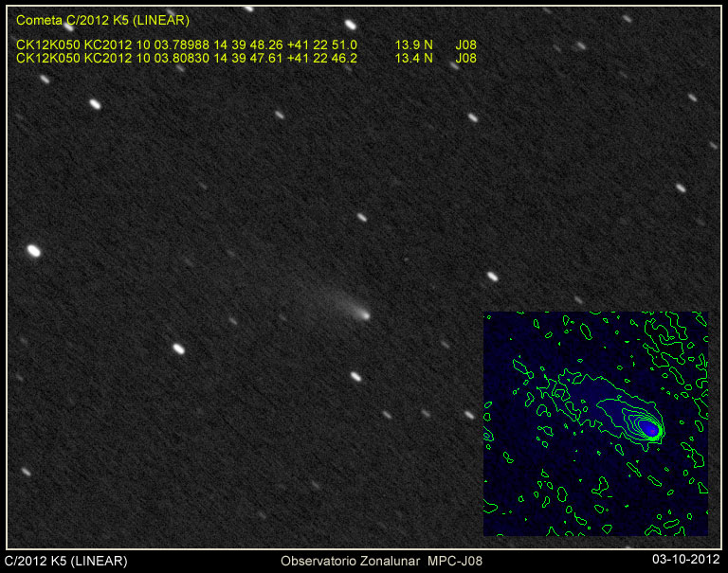Click the "Cometa C/2012 K5 (LINEAR)" title
728x573 pixels.
[x=102, y=20]
